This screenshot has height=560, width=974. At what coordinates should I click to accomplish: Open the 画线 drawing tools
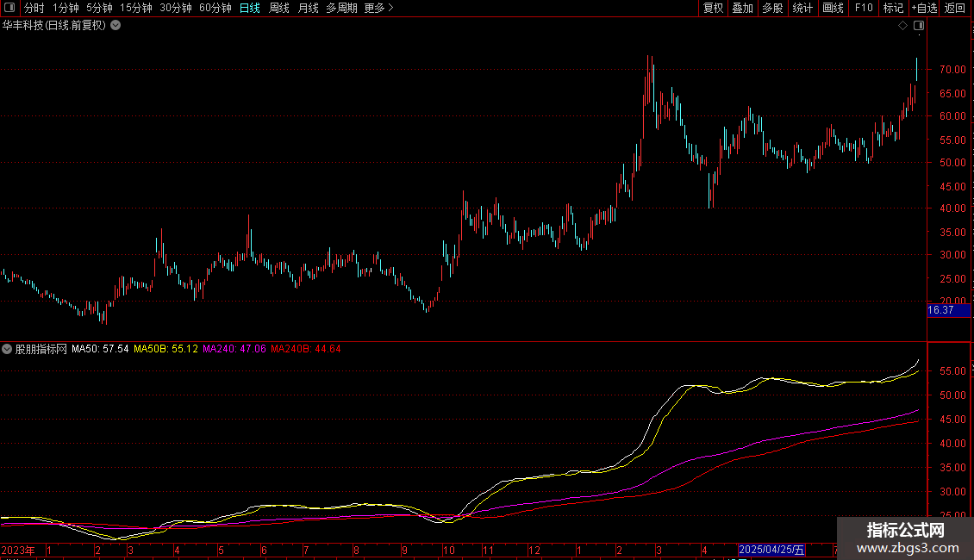[833, 8]
